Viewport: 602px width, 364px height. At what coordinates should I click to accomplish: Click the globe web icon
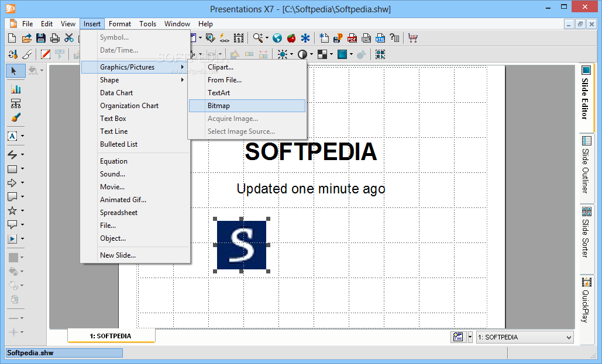click(x=277, y=38)
